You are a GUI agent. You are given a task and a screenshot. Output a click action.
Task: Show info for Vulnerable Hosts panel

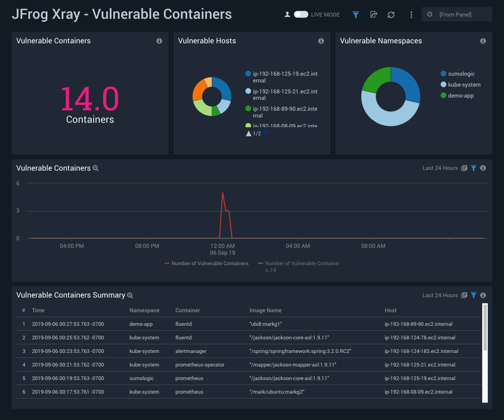tap(321, 41)
